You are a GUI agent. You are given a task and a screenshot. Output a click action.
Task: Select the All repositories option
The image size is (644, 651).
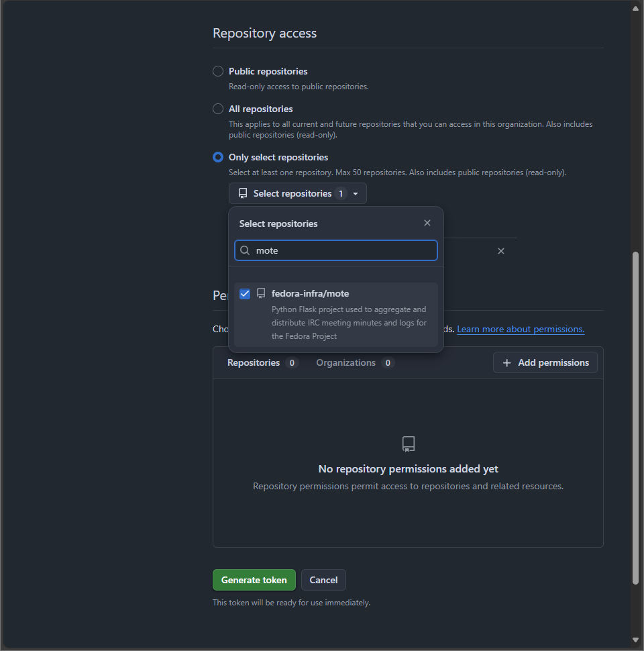(x=217, y=109)
